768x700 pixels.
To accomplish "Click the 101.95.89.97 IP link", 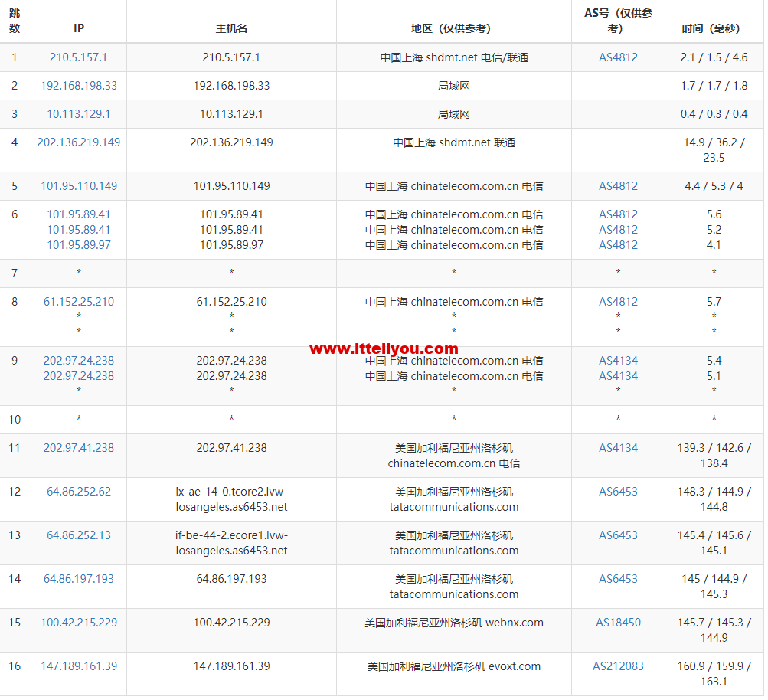I will click(x=78, y=245).
